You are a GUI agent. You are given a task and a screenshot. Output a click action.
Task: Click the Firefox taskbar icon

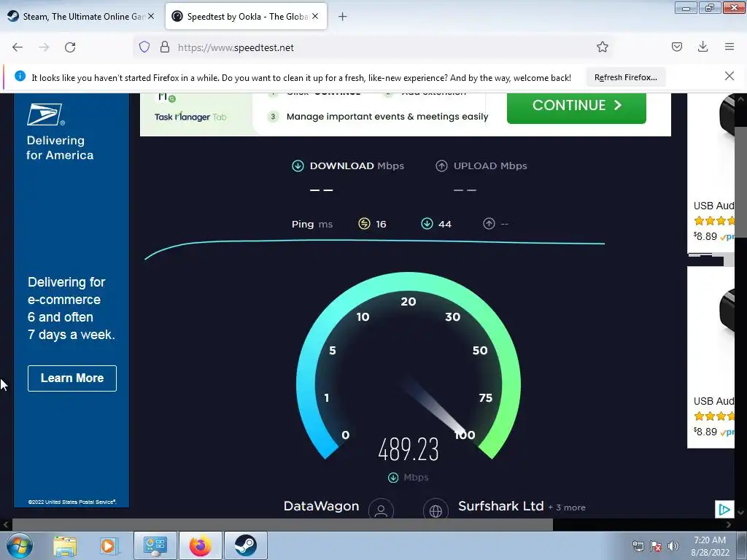pyautogui.click(x=200, y=546)
